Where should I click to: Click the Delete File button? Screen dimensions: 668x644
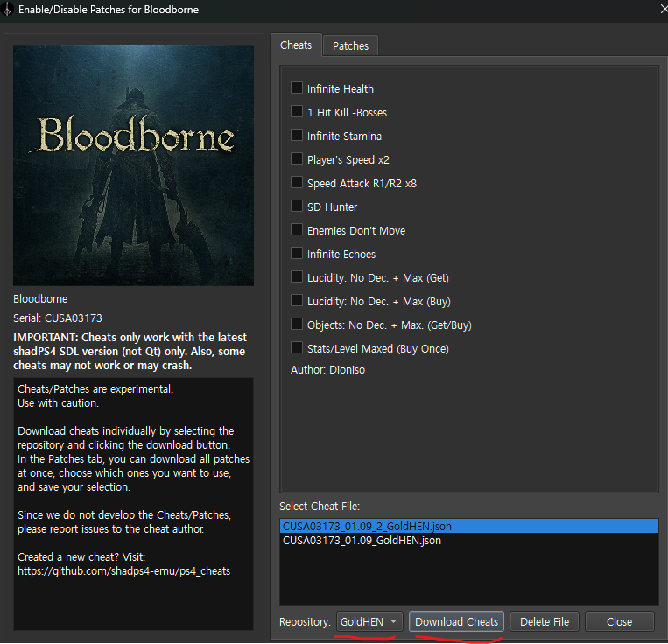click(x=545, y=621)
